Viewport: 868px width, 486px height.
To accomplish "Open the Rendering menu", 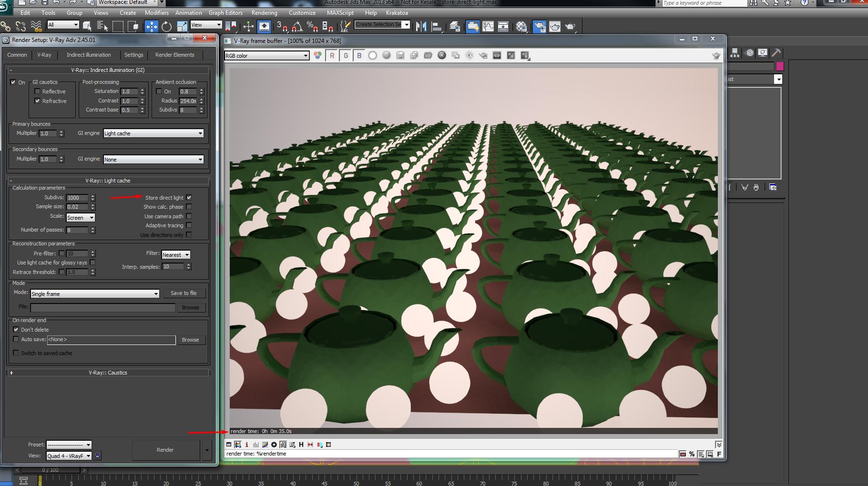I will click(x=265, y=13).
